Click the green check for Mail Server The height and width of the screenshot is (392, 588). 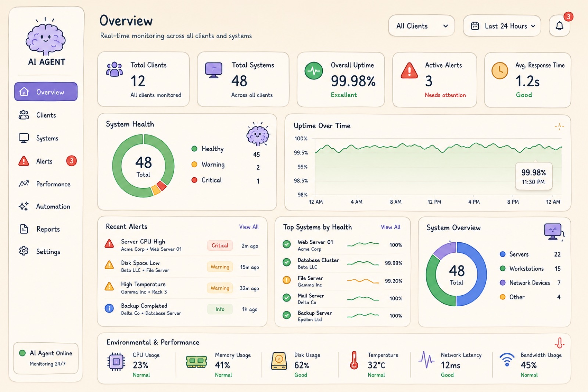pyautogui.click(x=287, y=297)
